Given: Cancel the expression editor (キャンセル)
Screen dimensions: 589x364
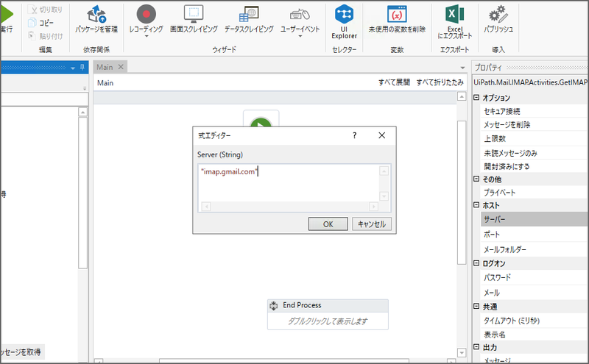Looking at the screenshot, I should (372, 224).
